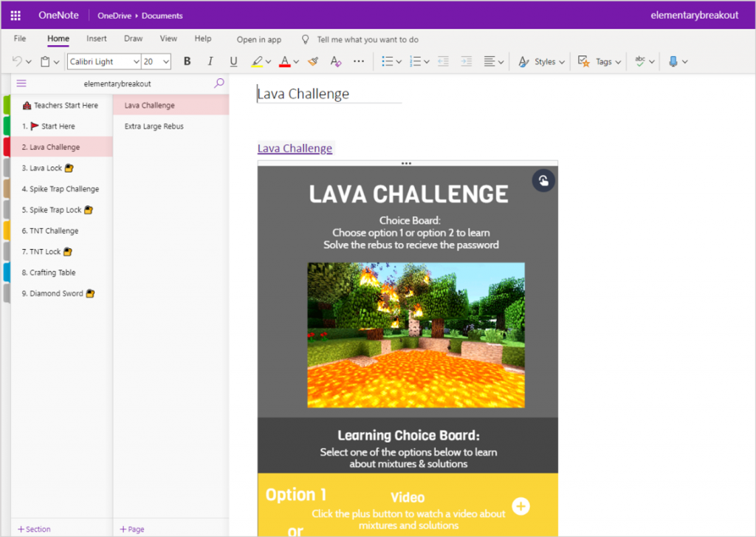Collapse navigation with the hamburger icon
This screenshot has width=756, height=537.
click(21, 83)
